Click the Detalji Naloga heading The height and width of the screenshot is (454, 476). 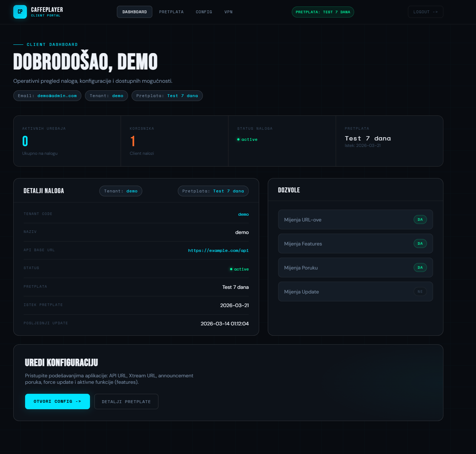point(44,191)
